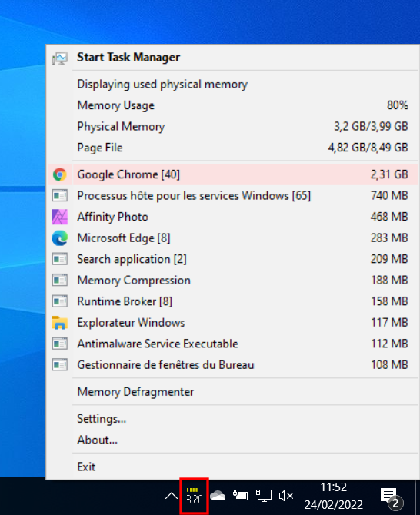
Task: Expand hidden tray icons chevron
Action: click(x=171, y=496)
